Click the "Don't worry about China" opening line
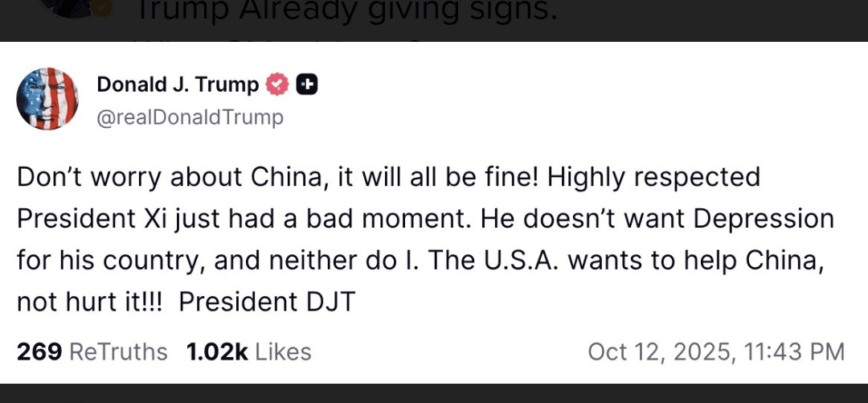This screenshot has width=868, height=403. (168, 178)
